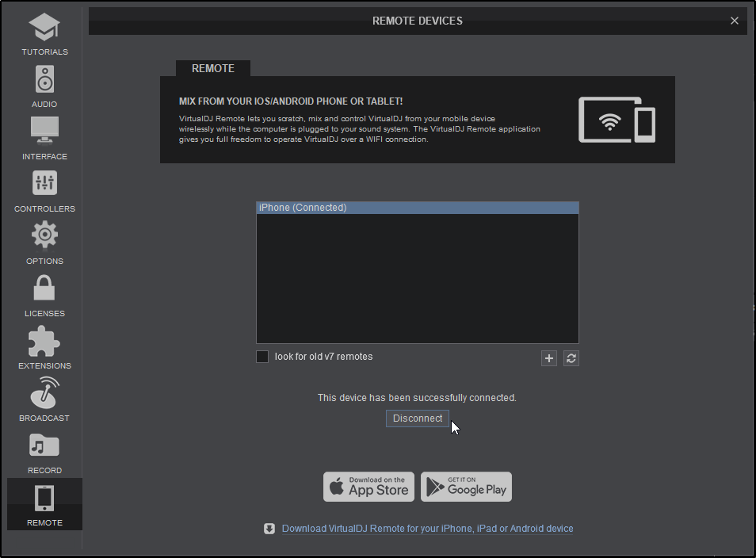Open Download on the App Store badge
Viewport: 756px width, 558px height.
point(368,487)
